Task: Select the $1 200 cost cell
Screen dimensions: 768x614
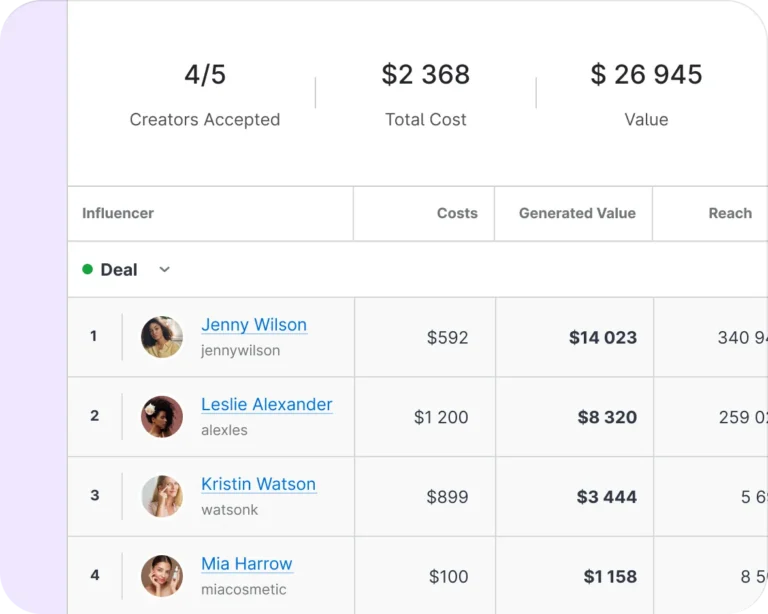Action: (x=425, y=417)
